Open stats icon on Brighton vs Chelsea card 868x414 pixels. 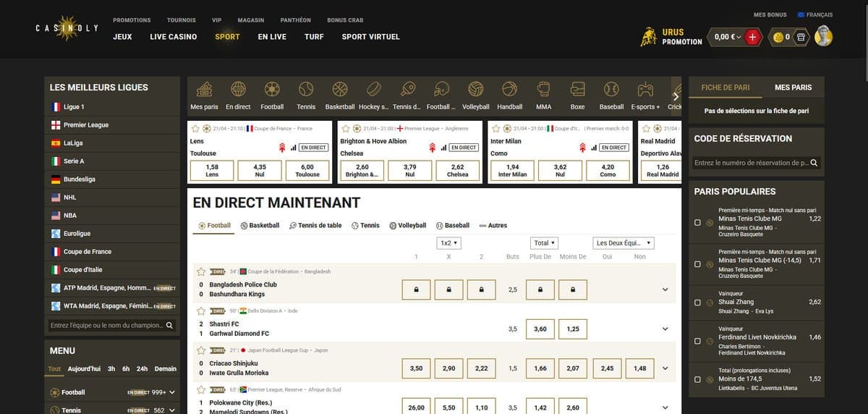click(x=443, y=148)
